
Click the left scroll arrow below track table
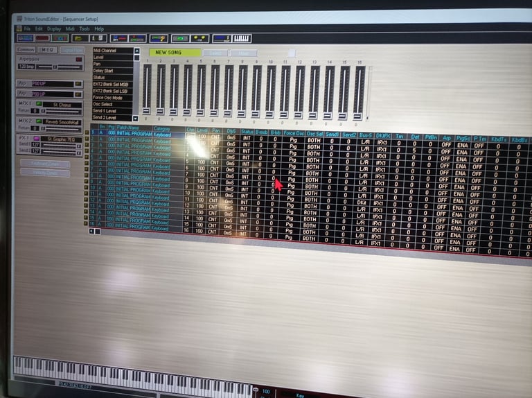click(91, 231)
